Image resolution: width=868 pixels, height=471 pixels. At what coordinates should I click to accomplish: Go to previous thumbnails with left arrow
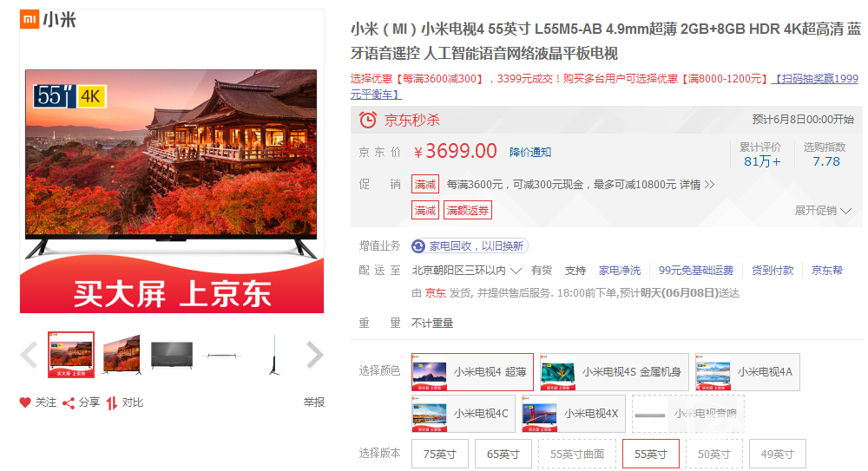(x=29, y=355)
